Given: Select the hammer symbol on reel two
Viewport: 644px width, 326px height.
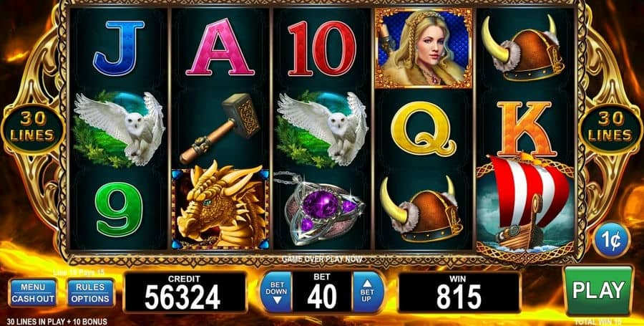Looking at the screenshot, I should 220,128.
